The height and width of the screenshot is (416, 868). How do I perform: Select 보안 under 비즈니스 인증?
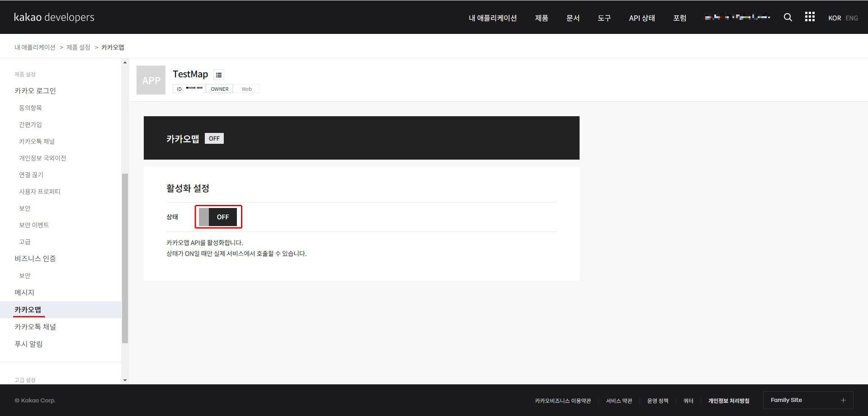pos(25,275)
